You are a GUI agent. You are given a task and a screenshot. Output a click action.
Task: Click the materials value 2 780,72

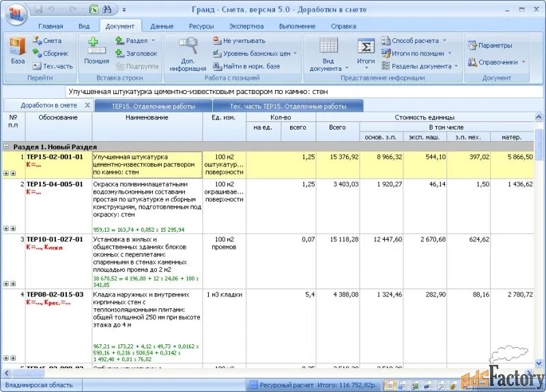pyautogui.click(x=520, y=295)
